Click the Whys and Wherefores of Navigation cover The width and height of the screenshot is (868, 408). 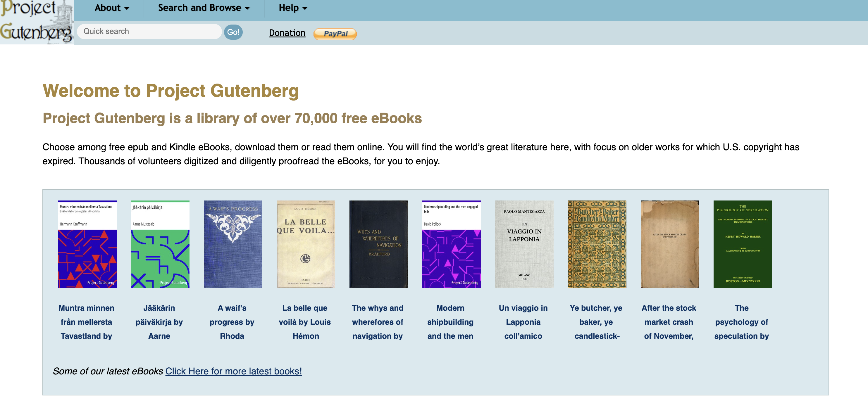coord(378,244)
